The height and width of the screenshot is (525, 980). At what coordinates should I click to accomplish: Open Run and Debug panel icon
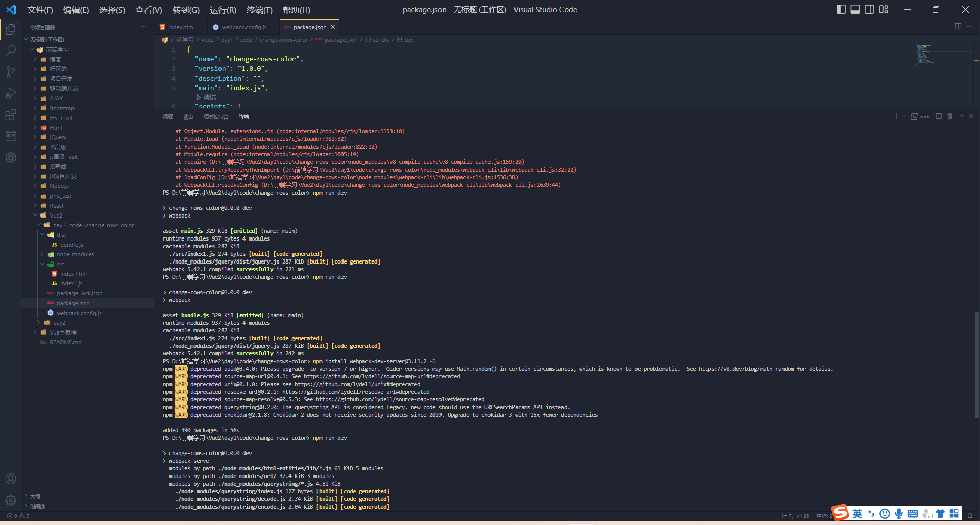point(11,93)
